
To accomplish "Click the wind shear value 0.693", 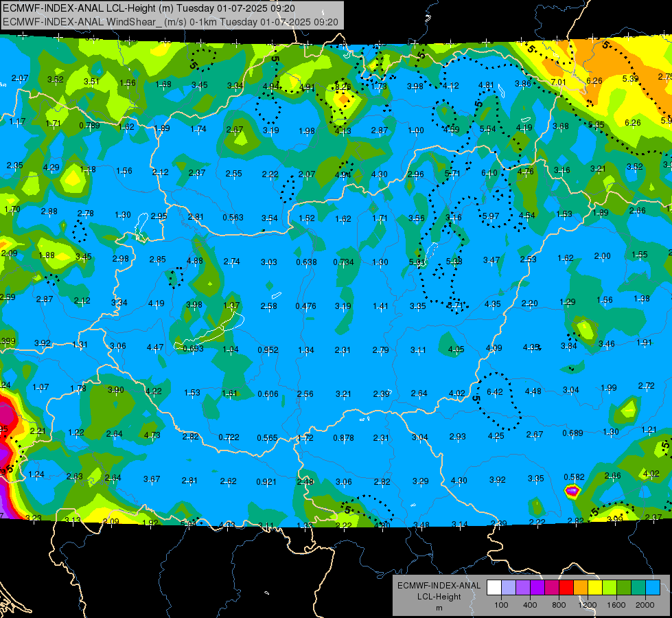I will 194,349.
